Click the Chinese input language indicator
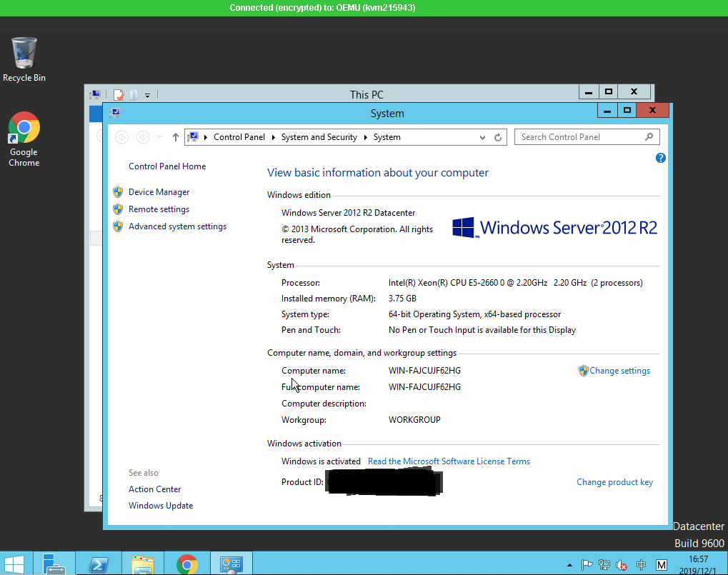The image size is (728, 575). pos(641,565)
